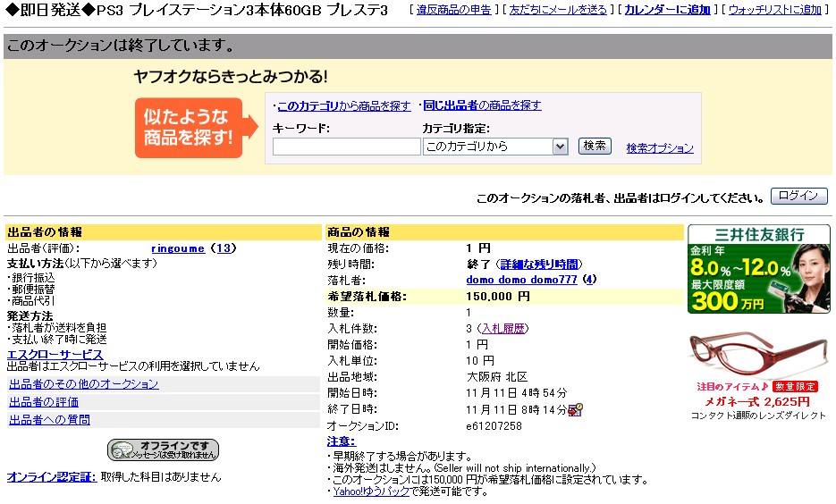Viewport: 836px width, 504px height.
Task: Open 出品者の評価 link
Action: 44,402
